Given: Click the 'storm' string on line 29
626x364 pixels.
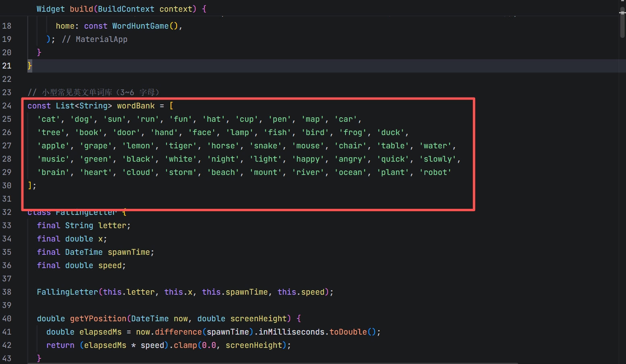Looking at the screenshot, I should point(181,172).
